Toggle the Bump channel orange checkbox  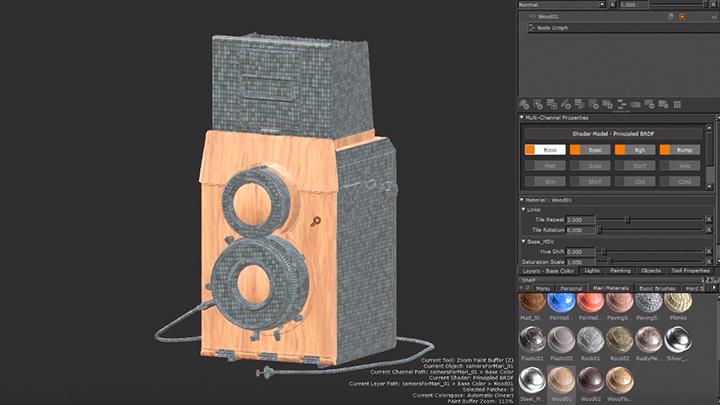pyautogui.click(x=667, y=149)
